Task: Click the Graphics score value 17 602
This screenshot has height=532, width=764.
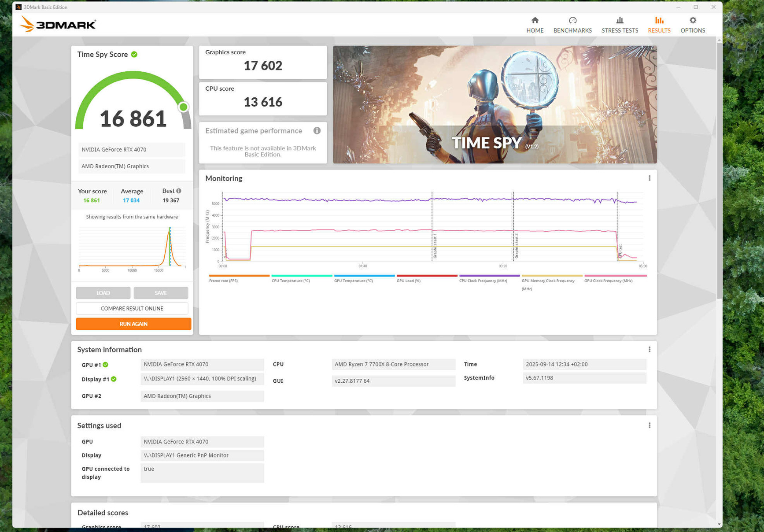Action: pyautogui.click(x=263, y=66)
